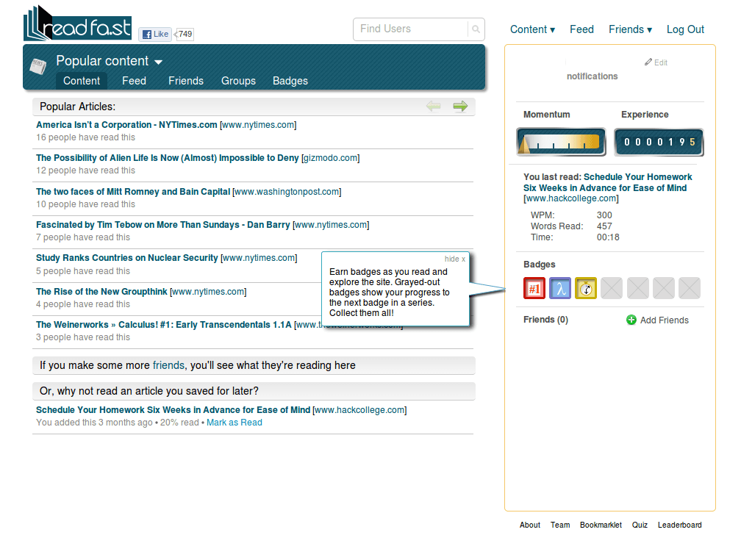741x560 pixels.
Task: Select the Badges tab
Action: pyautogui.click(x=290, y=81)
